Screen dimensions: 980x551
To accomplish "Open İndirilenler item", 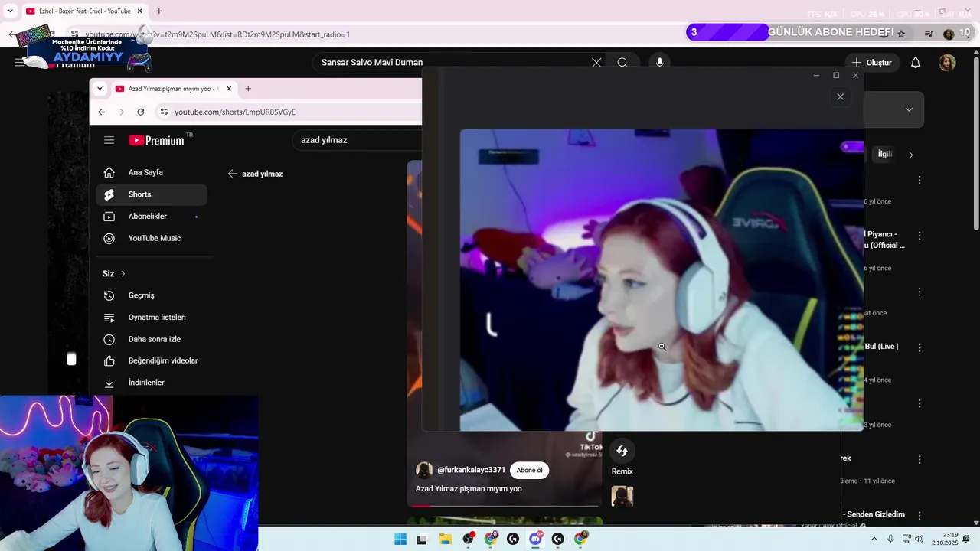I will [152, 383].
